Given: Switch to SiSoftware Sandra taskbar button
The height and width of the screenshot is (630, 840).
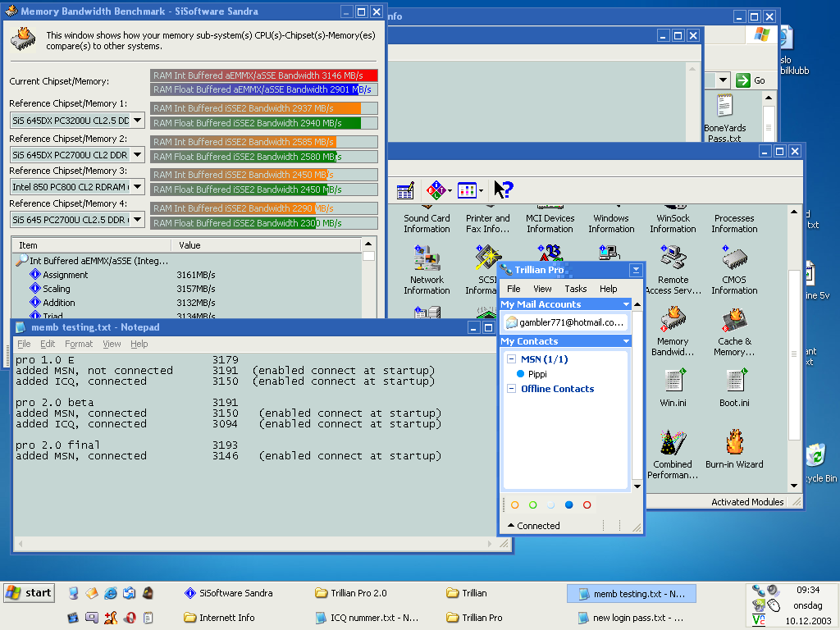Looking at the screenshot, I should (x=229, y=593).
